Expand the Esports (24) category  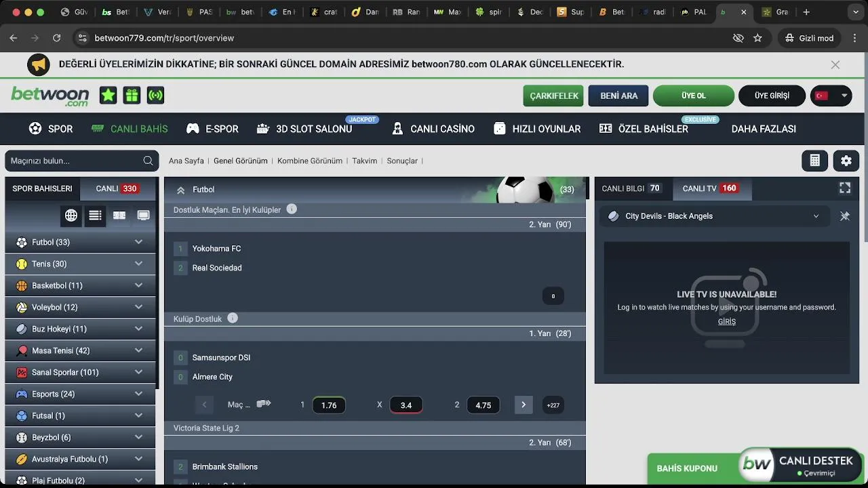tap(80, 394)
